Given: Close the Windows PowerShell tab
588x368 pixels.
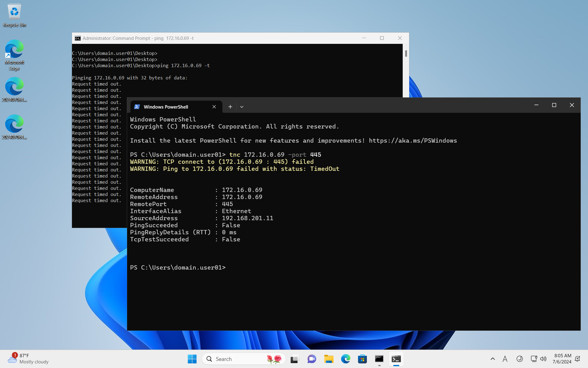Looking at the screenshot, I should click(214, 107).
